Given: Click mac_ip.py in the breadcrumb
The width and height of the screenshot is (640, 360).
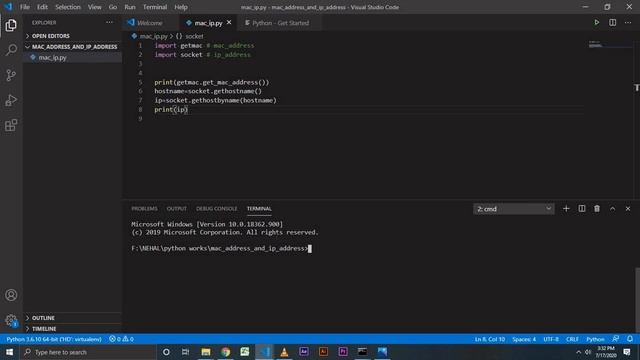Looking at the screenshot, I should [153, 36].
